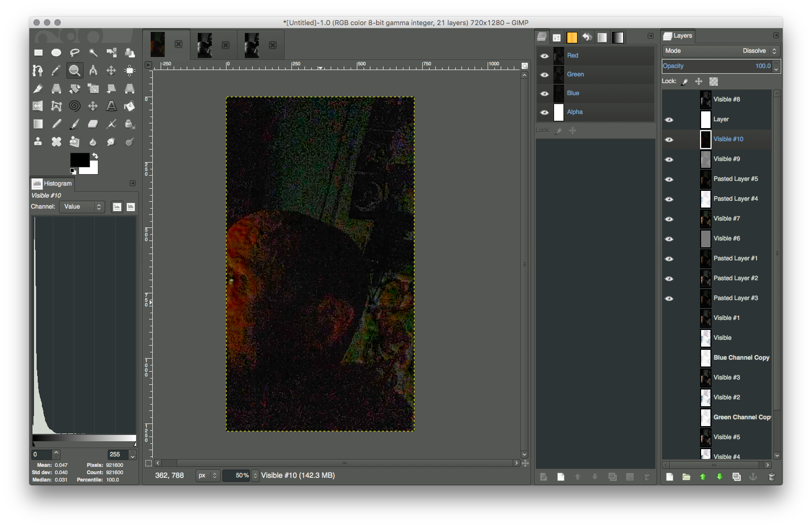Open the px unit dropdown in status bar
This screenshot has height=527, width=812.
click(x=208, y=476)
